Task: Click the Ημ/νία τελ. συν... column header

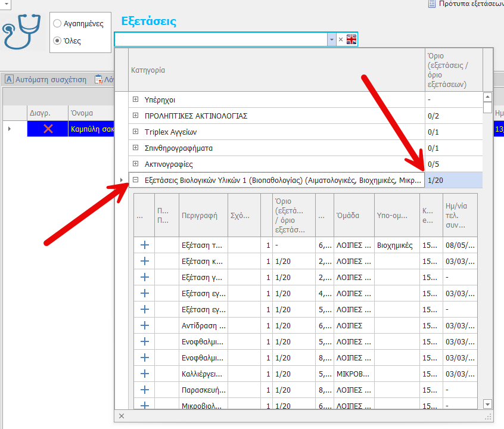Action: coord(460,216)
